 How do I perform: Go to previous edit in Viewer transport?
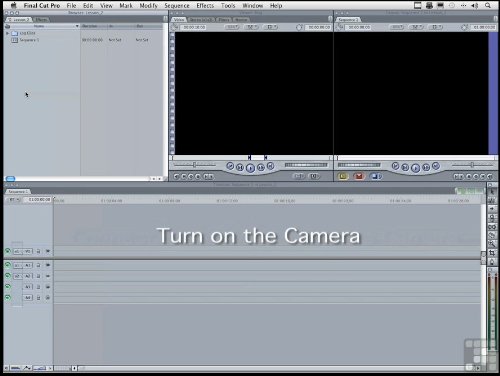click(x=230, y=166)
